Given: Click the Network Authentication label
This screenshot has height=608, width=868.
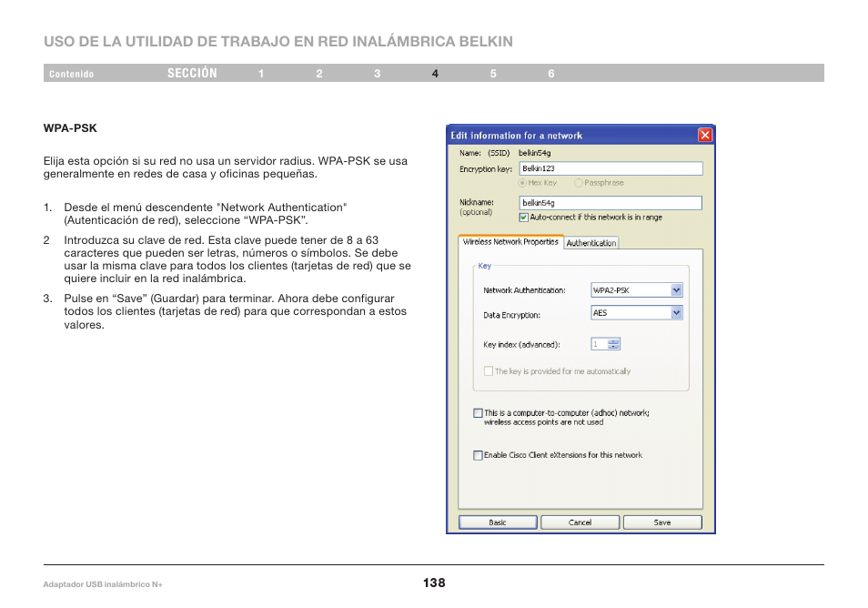Looking at the screenshot, I should coord(524,290).
